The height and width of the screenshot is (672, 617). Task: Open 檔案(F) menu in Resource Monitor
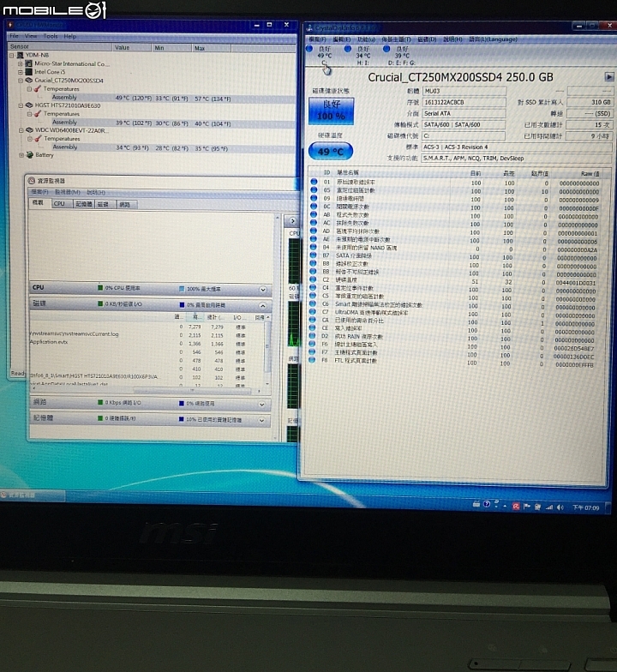click(39, 192)
